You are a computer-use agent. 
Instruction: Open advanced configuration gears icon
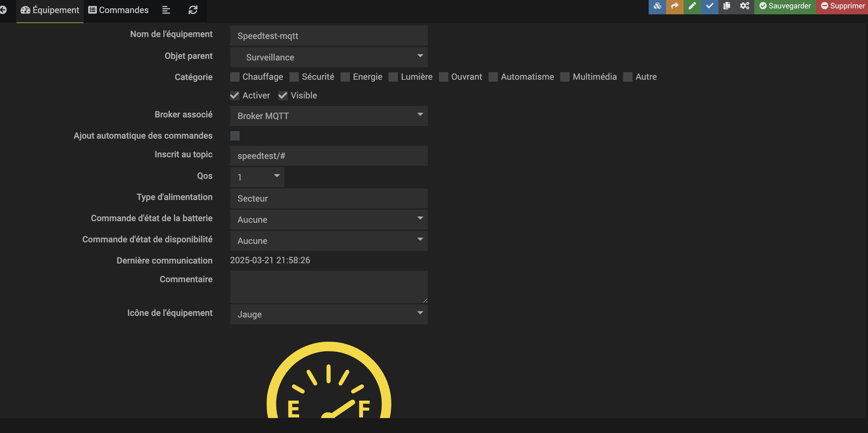[x=745, y=6]
